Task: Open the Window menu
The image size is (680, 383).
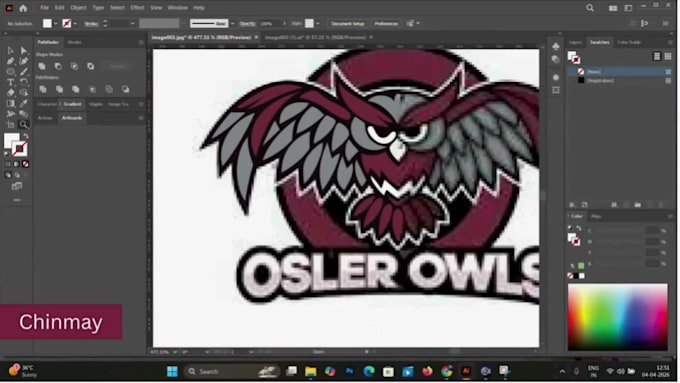Action: (177, 8)
